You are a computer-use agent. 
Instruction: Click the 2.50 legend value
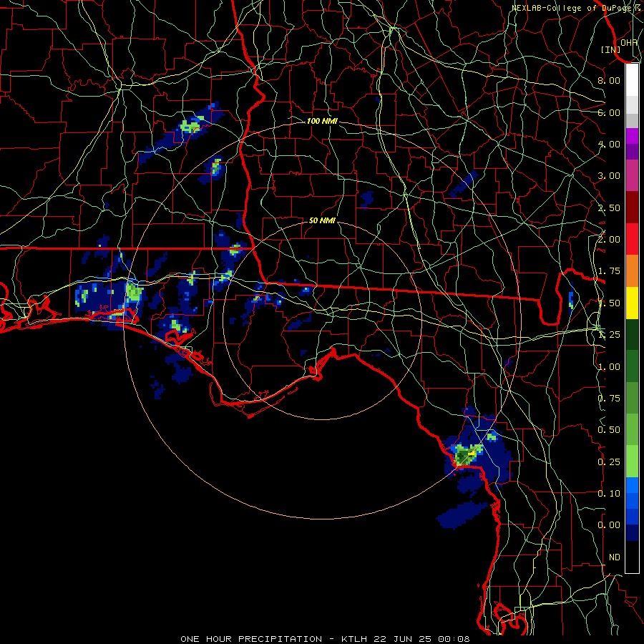tap(609, 208)
